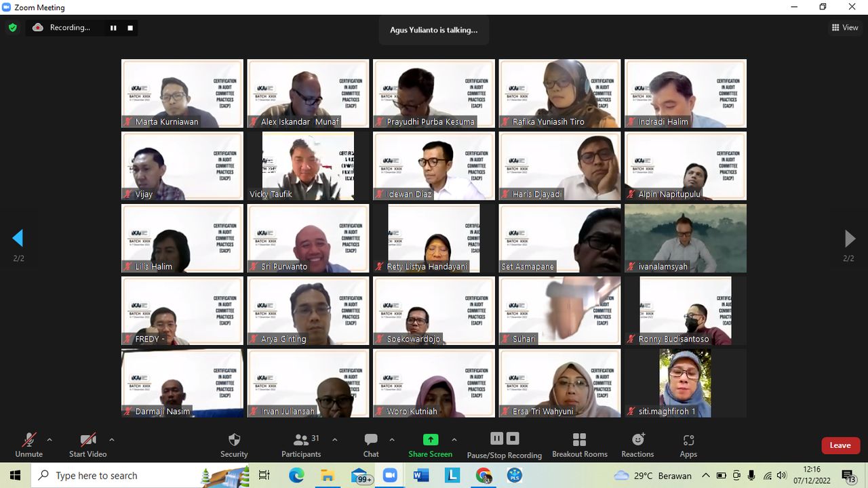Click the green Share Screen button

(430, 445)
